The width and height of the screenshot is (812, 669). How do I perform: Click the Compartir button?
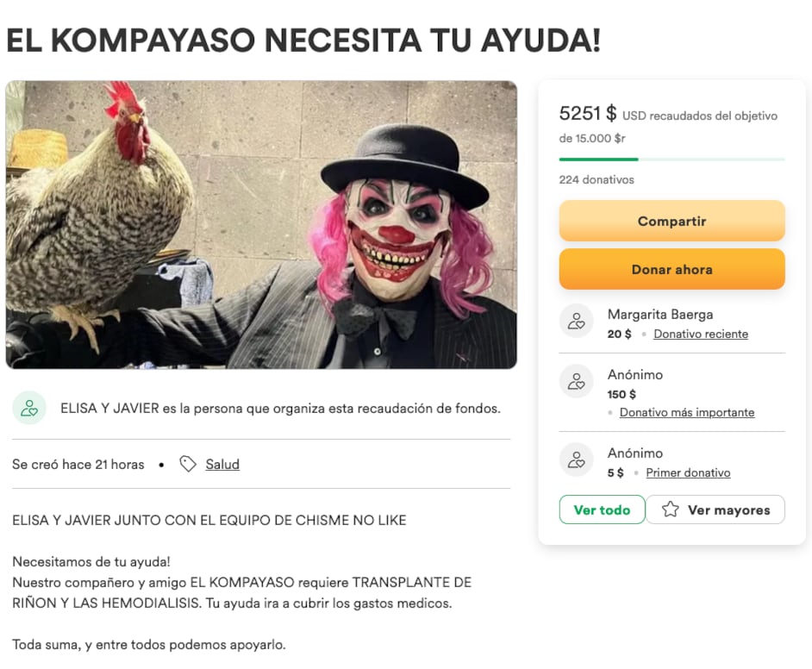pyautogui.click(x=671, y=221)
